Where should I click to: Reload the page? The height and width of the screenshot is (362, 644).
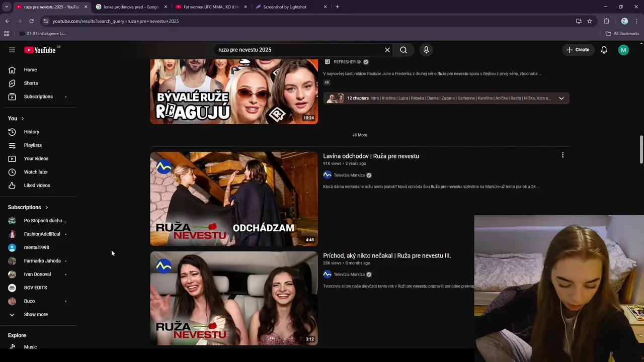[31, 21]
